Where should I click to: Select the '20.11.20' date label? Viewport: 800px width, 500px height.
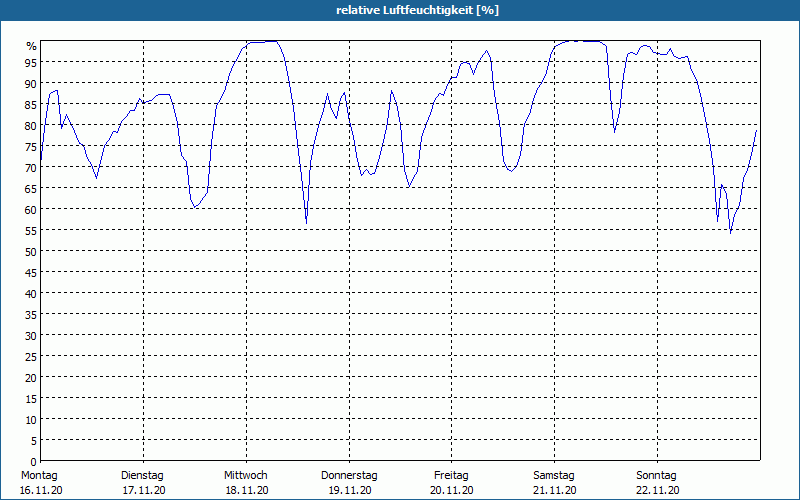452,491
